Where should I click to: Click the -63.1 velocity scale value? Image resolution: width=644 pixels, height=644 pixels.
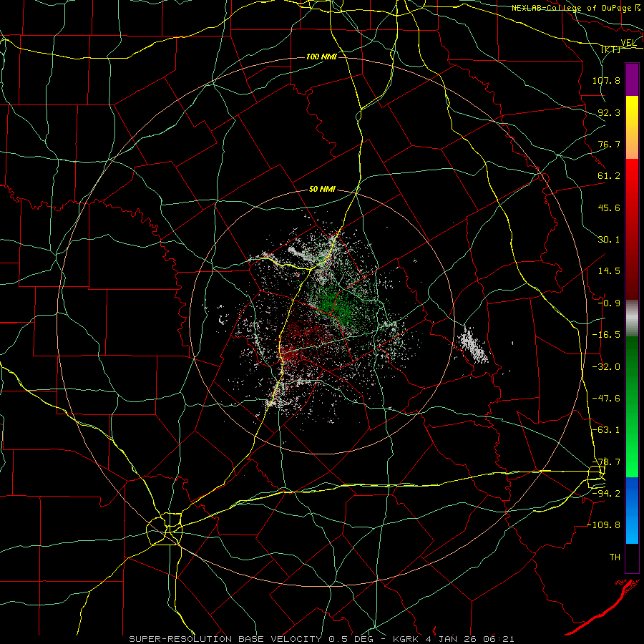(606, 430)
